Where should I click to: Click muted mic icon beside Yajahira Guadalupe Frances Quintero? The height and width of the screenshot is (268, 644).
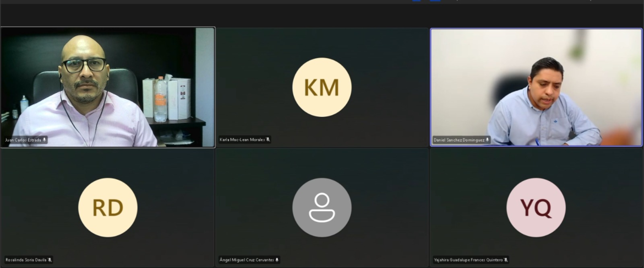tap(506, 260)
